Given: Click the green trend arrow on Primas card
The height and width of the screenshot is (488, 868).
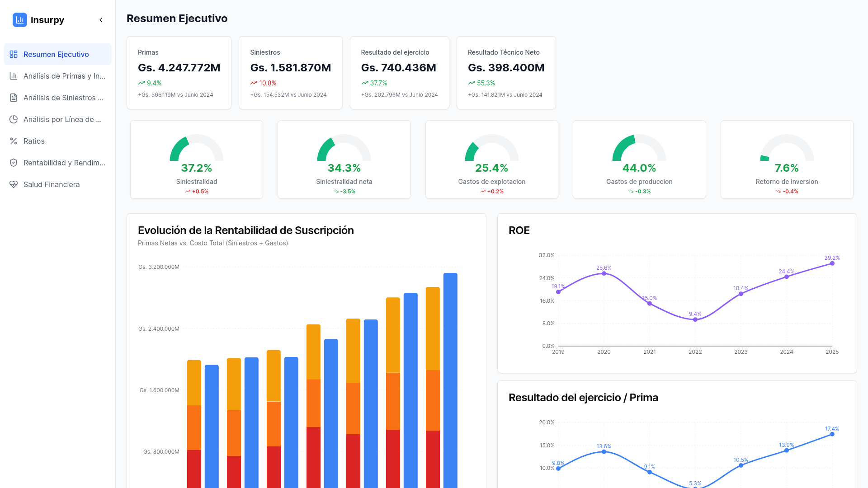Looking at the screenshot, I should pos(142,83).
